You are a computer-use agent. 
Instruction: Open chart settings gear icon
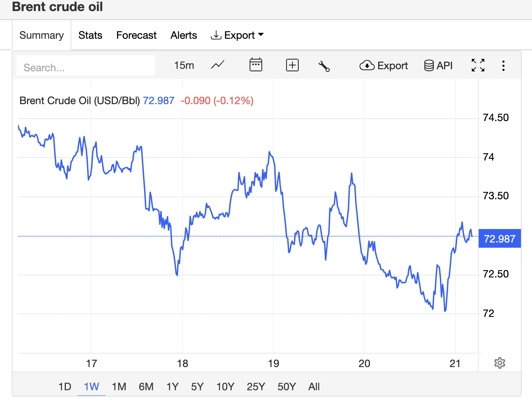pyautogui.click(x=500, y=363)
